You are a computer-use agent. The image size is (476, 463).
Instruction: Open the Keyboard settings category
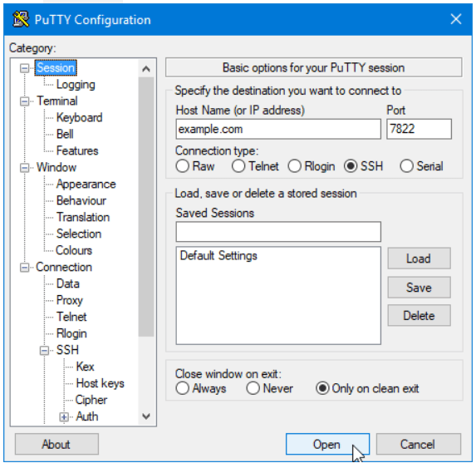pos(79,117)
